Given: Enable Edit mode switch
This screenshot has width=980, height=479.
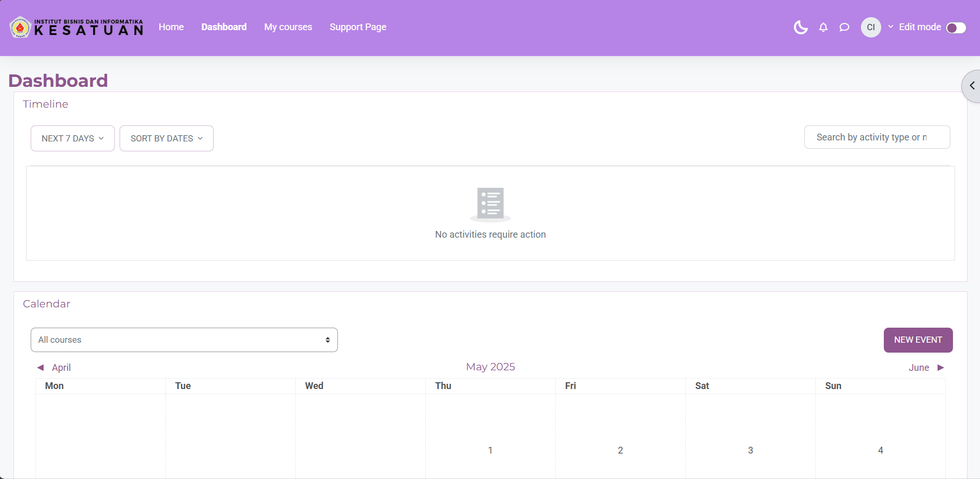Looking at the screenshot, I should 956,28.
